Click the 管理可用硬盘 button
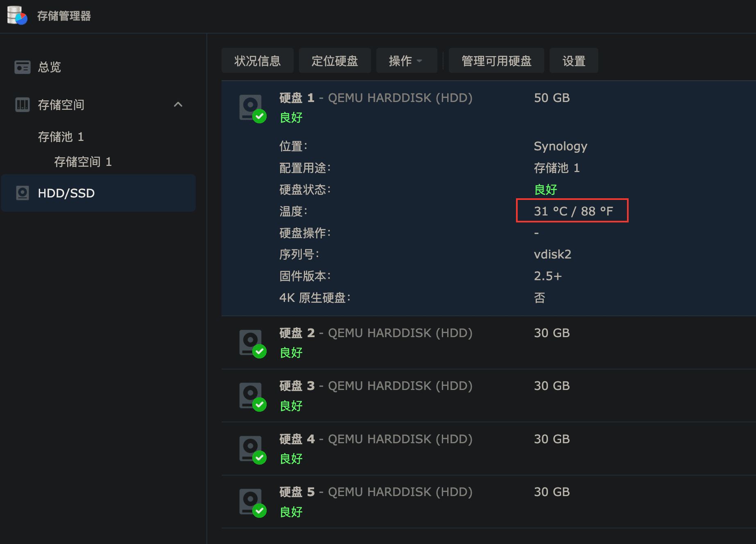 pyautogui.click(x=496, y=61)
